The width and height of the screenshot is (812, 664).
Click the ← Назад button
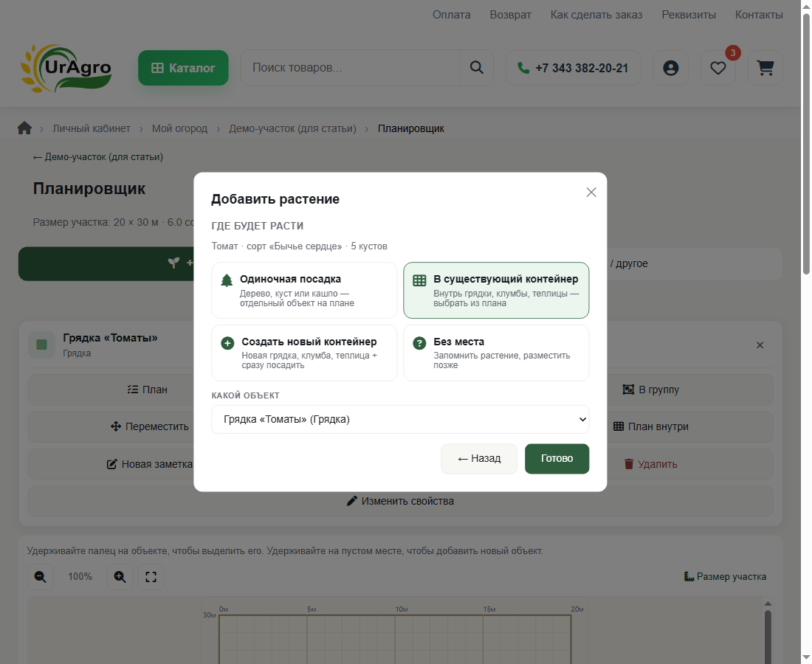(x=479, y=459)
